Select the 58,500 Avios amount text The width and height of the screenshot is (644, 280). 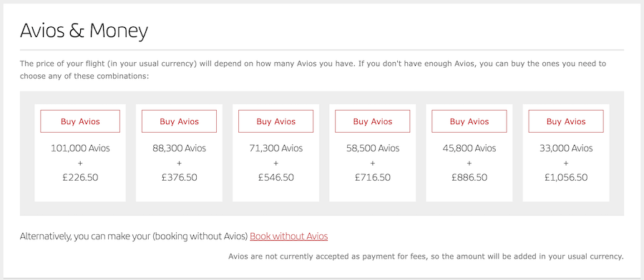pos(373,148)
